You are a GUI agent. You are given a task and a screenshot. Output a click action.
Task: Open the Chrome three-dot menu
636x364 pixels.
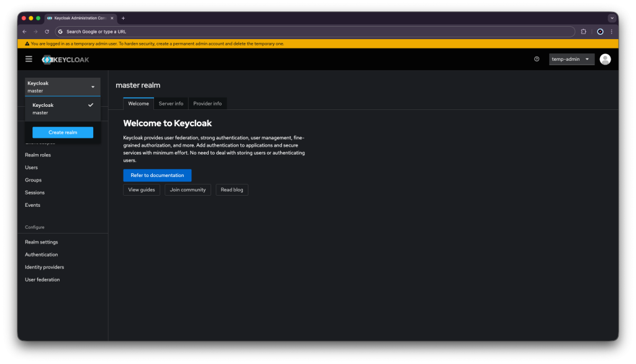pyautogui.click(x=611, y=32)
